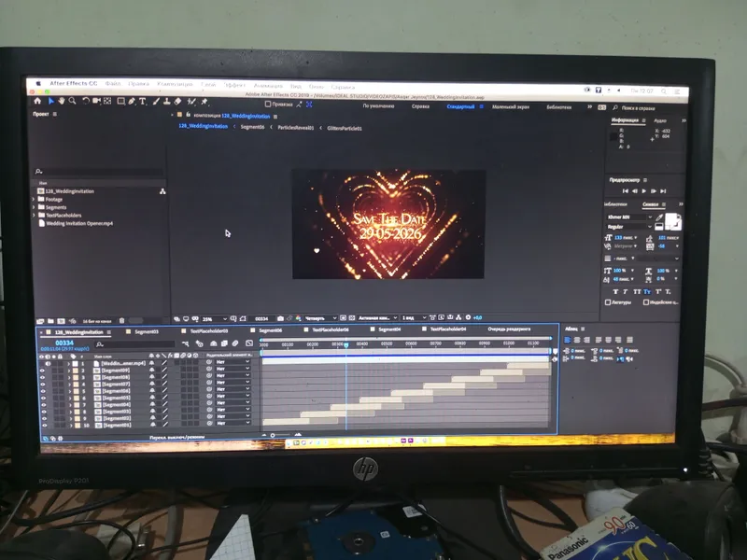Select the Pen tool
The image size is (747, 560).
(x=132, y=101)
